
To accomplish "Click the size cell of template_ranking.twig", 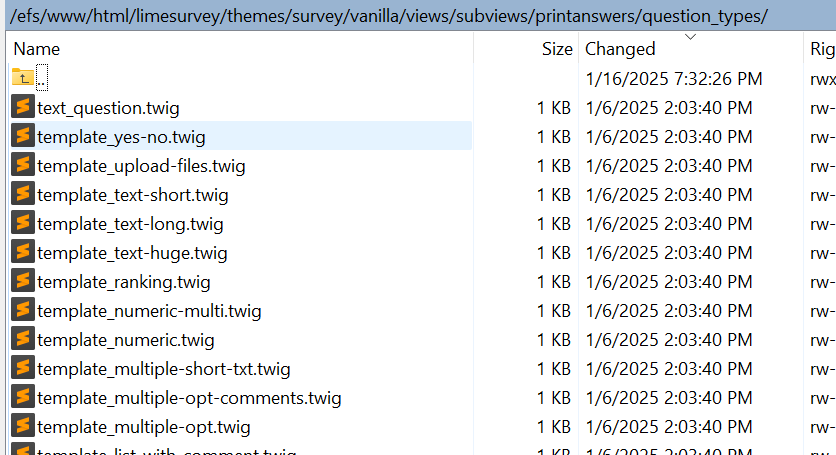I will 553,282.
